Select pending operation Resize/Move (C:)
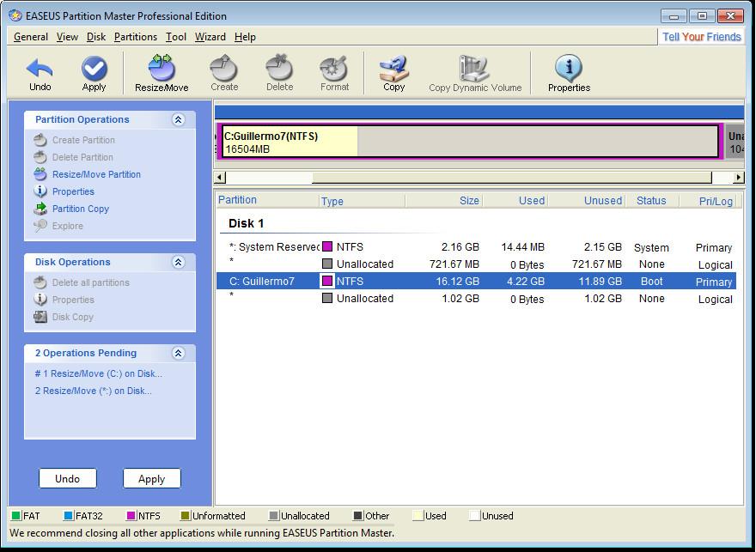This screenshot has height=552, width=756. coord(98,373)
